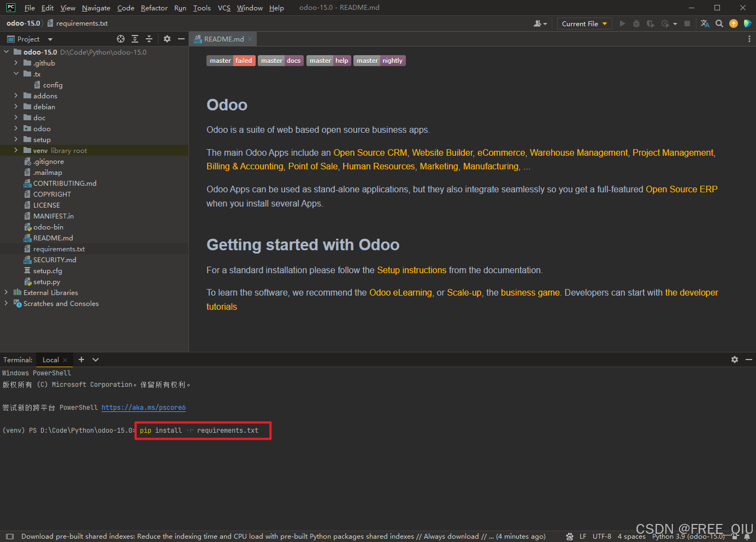Click the Profile run icon
756x542 pixels.
665,23
